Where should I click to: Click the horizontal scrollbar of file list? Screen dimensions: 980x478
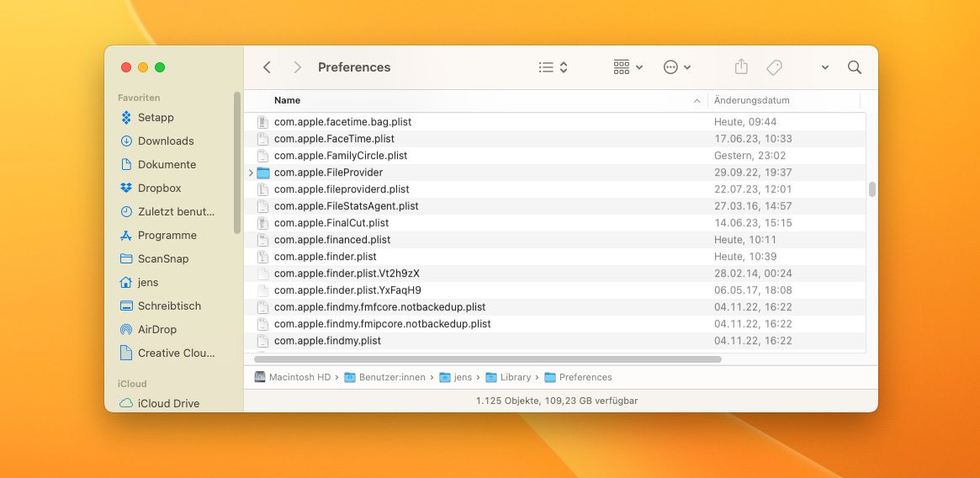pos(488,359)
